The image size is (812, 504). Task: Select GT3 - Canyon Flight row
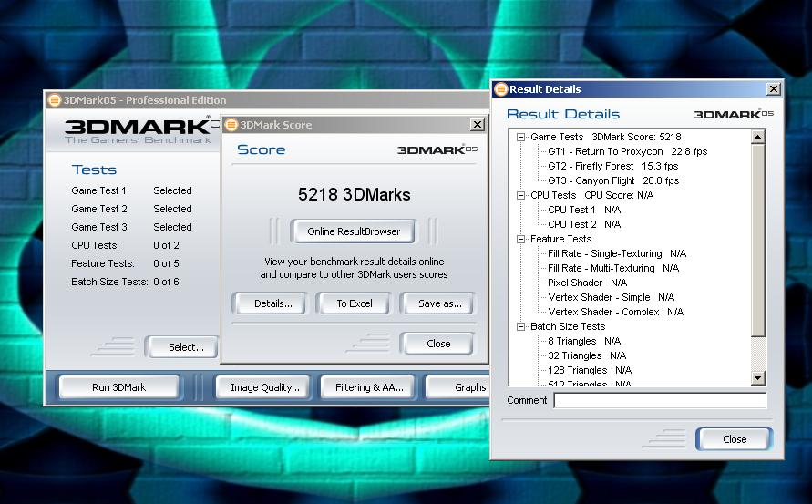[613, 180]
